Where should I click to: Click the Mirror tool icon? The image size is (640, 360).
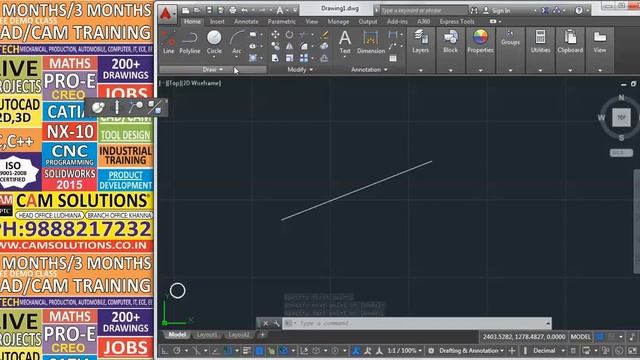[289, 47]
